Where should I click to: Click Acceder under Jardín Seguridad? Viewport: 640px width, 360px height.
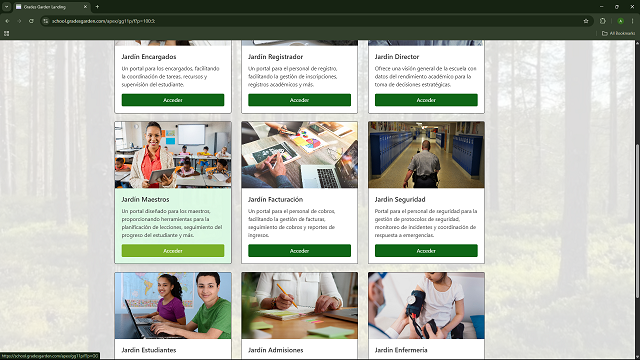[x=426, y=251]
